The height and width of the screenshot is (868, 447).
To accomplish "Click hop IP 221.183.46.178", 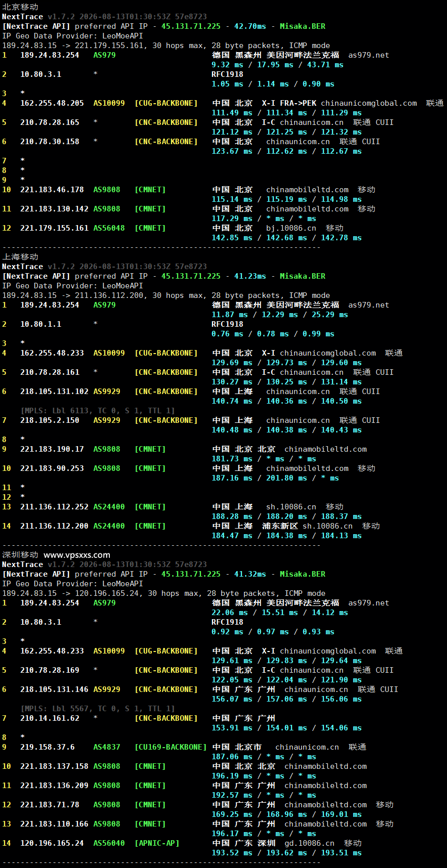I will tap(52, 190).
